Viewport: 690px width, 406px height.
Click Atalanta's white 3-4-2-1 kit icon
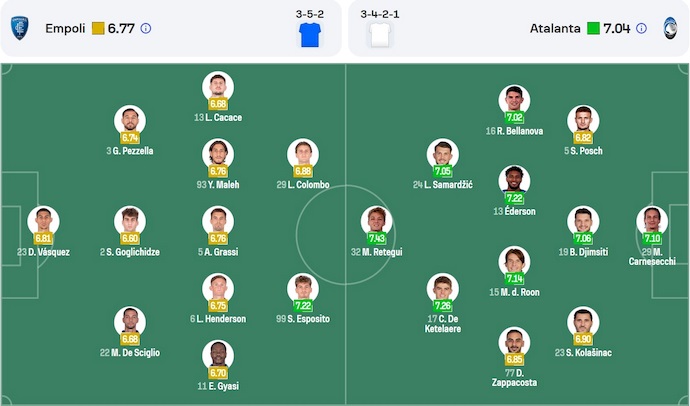(x=379, y=35)
